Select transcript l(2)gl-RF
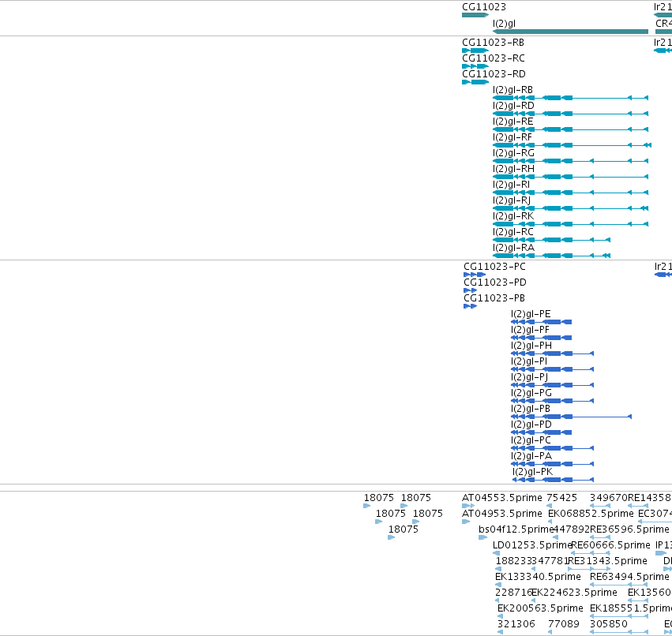672x636 pixels. click(573, 145)
